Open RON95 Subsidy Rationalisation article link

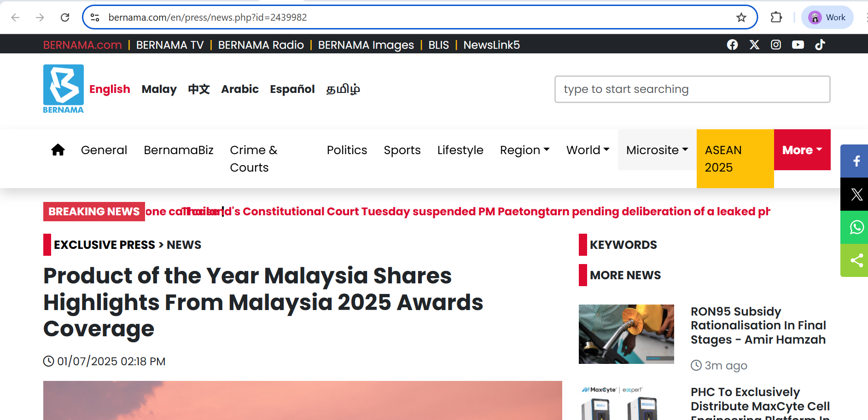758,326
